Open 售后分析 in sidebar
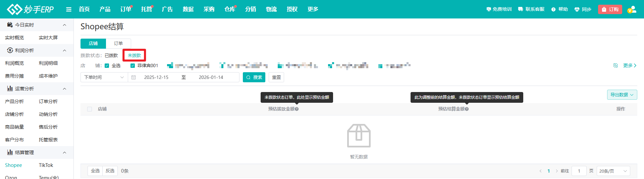 pyautogui.click(x=48, y=127)
